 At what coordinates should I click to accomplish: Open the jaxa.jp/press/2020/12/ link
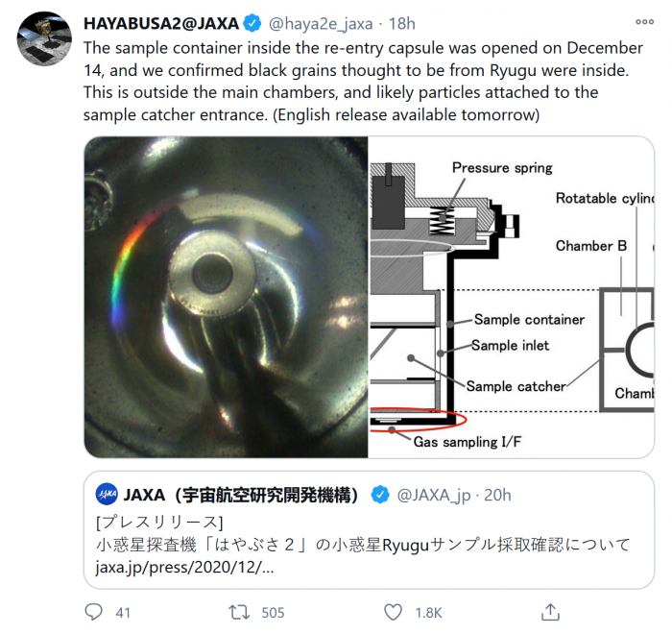point(184,567)
